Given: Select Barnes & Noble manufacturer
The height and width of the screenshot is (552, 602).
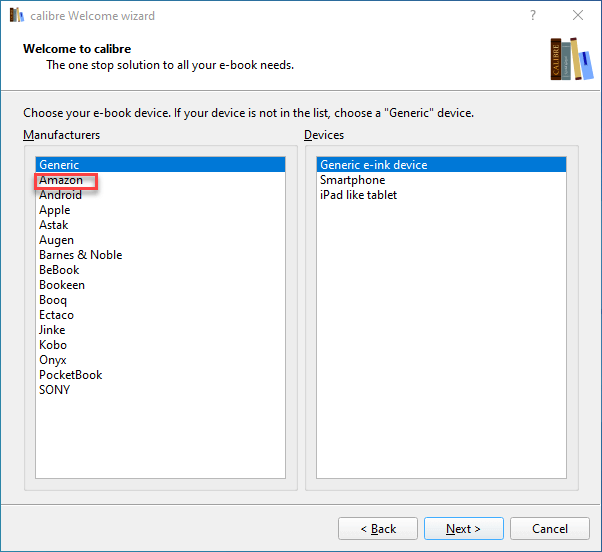Looking at the screenshot, I should (160, 255).
